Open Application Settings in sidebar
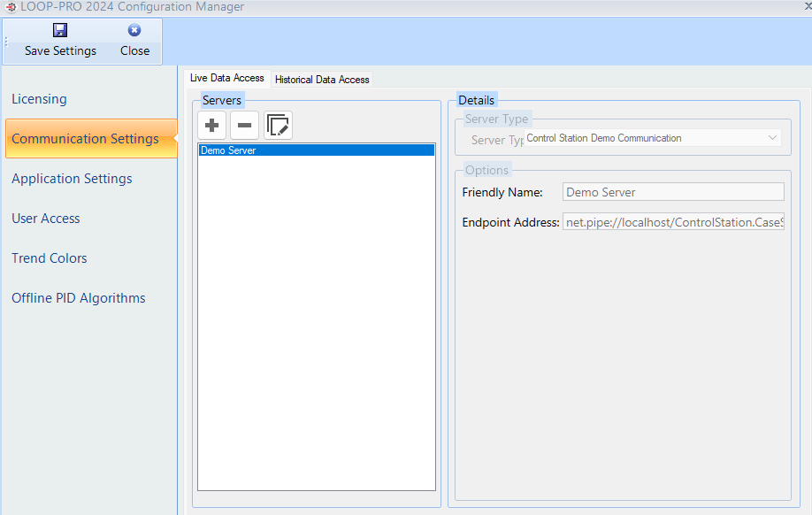The width and height of the screenshot is (812, 515). [72, 179]
